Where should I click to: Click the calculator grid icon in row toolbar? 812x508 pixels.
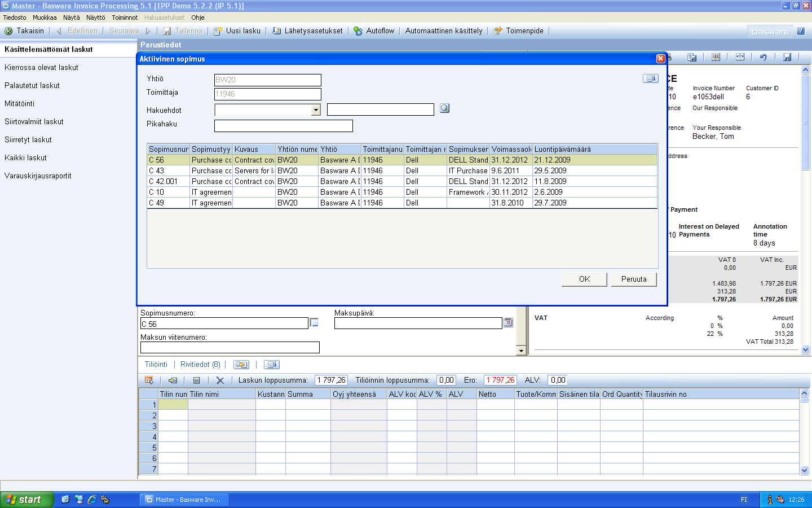196,380
